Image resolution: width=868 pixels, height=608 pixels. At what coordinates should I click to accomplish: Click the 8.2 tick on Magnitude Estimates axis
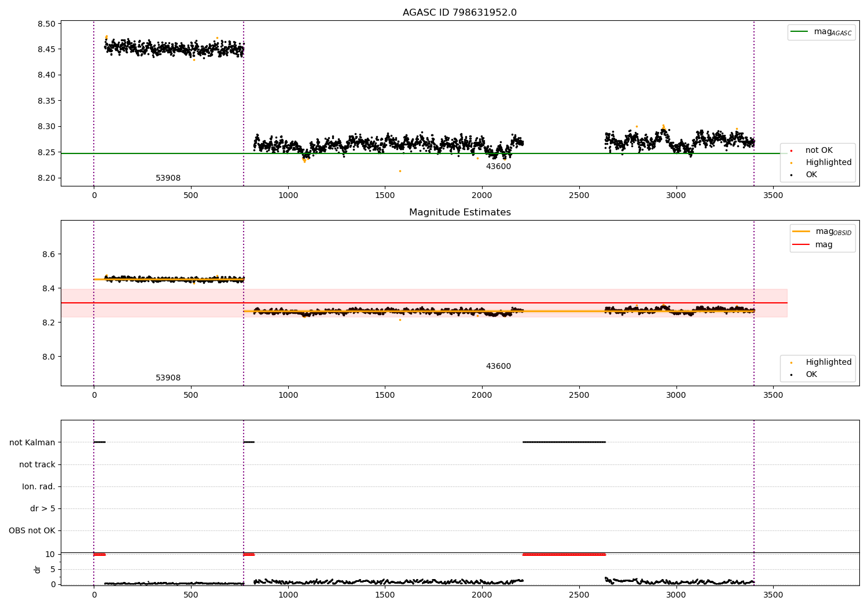[49, 323]
